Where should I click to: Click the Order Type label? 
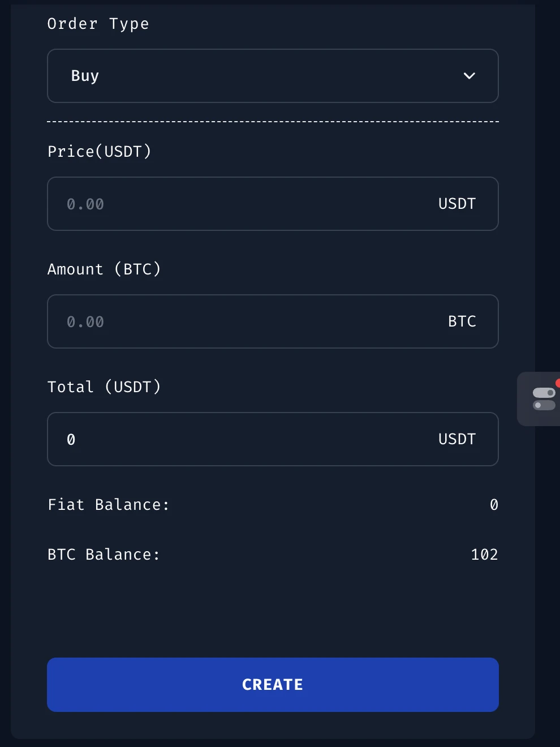click(x=98, y=24)
